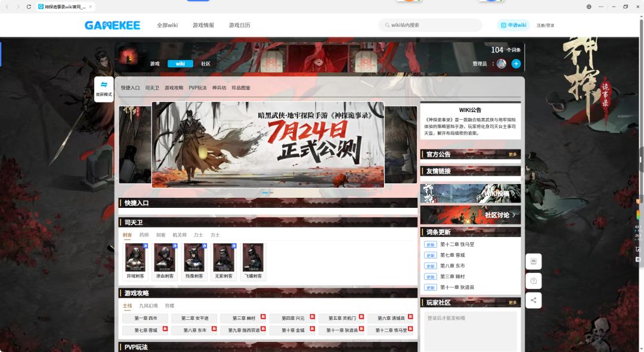This screenshot has width=644, height=352.
Task: Switch to the 社区 tab in banner
Action: (x=206, y=64)
